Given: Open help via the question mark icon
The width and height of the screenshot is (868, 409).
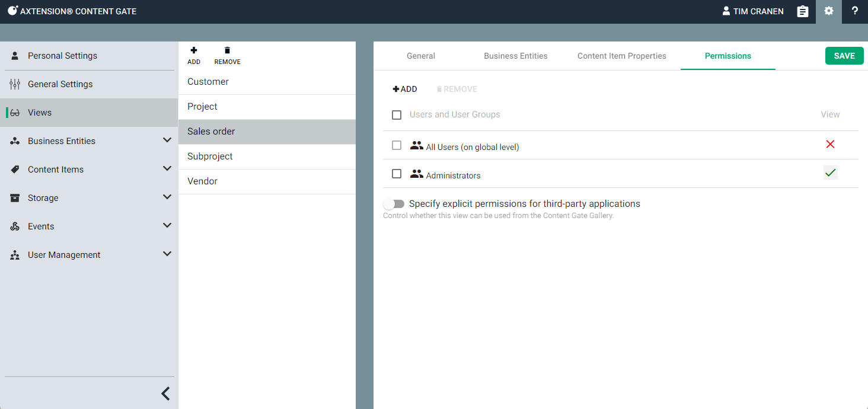Looking at the screenshot, I should tap(854, 11).
